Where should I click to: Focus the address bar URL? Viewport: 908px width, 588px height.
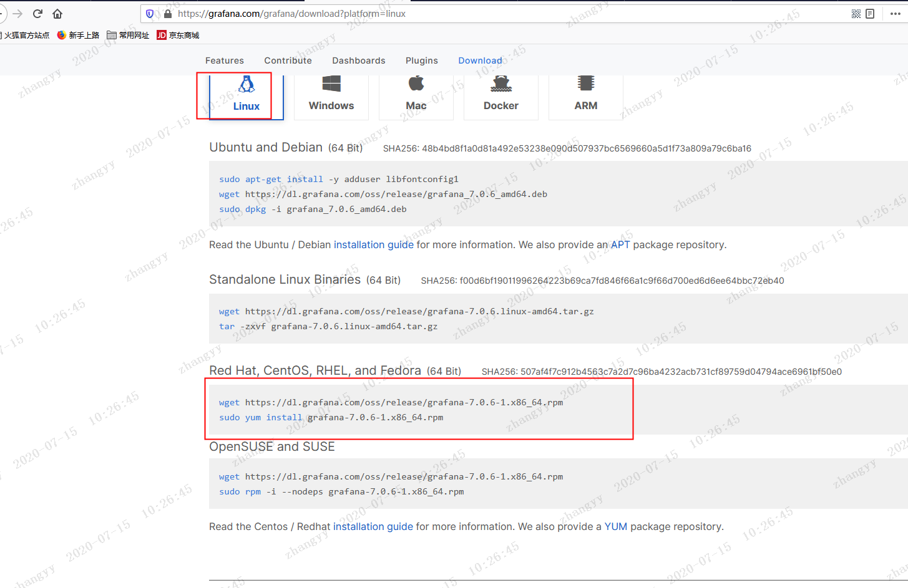[291, 14]
